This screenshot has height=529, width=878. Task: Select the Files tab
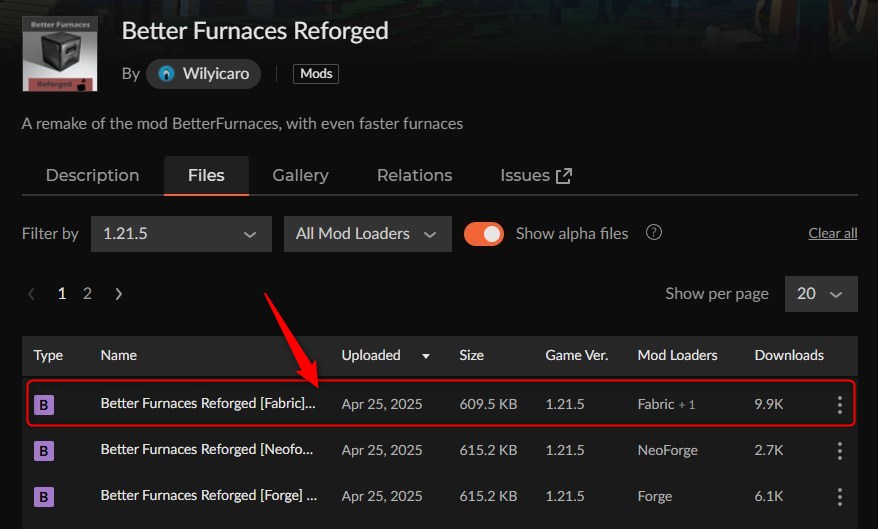(206, 176)
